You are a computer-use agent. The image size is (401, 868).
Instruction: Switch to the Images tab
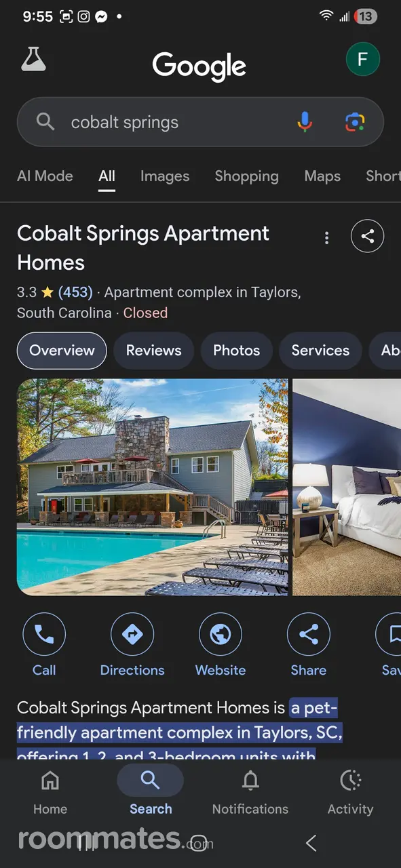coord(165,176)
